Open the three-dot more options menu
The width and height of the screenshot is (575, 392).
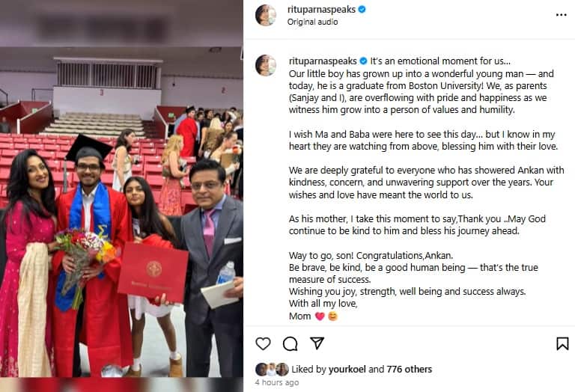561,15
